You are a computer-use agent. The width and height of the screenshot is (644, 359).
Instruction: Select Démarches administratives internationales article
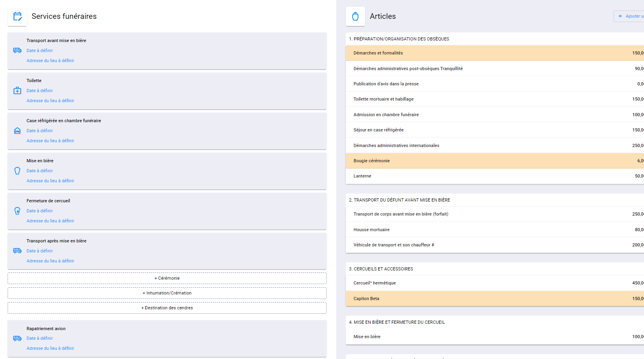coord(495,145)
